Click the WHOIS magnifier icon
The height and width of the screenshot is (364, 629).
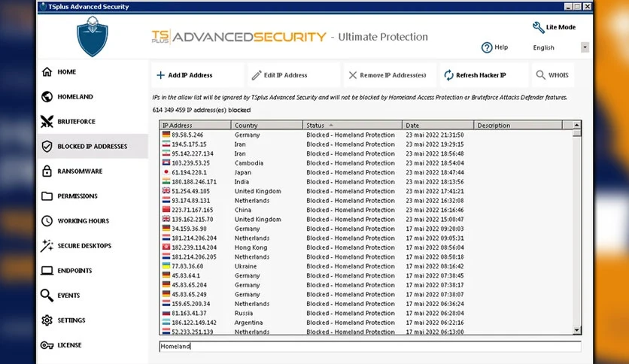click(541, 75)
